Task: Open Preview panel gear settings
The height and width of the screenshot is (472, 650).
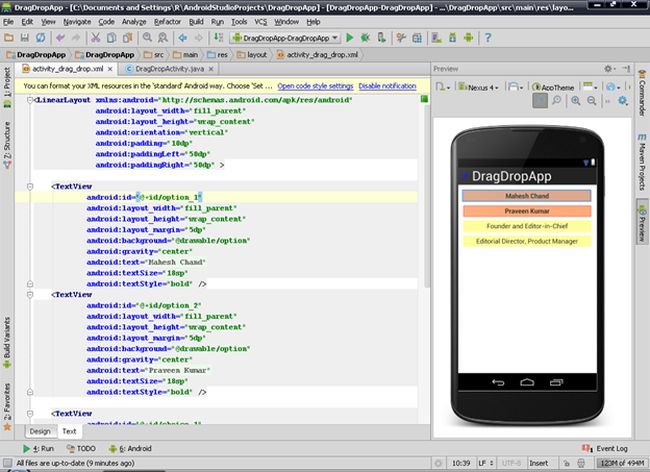Action: pos(607,69)
